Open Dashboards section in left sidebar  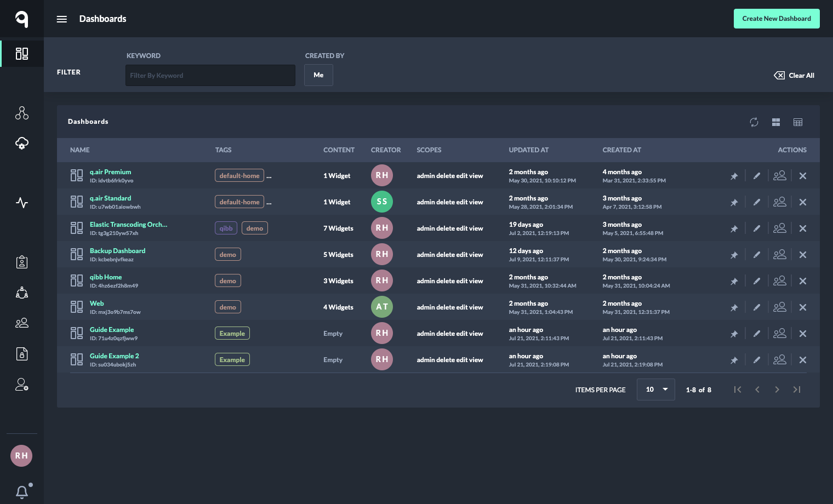click(22, 54)
